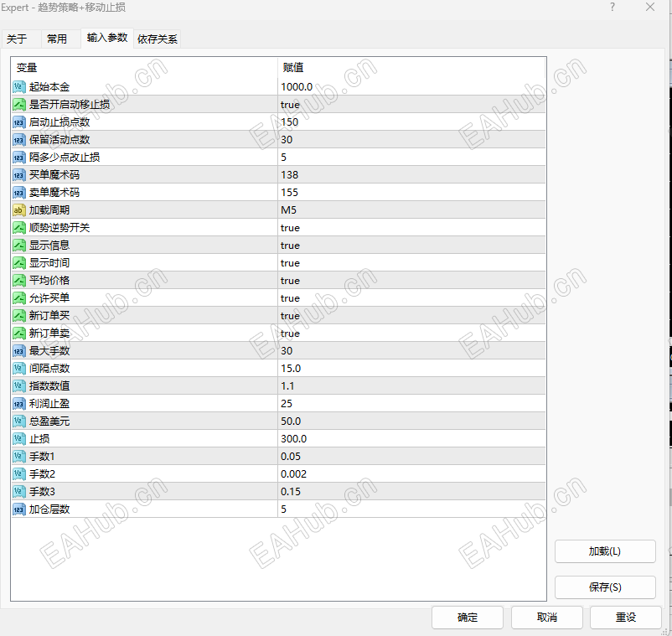This screenshot has height=636, width=672.
Task: Click the 手数2 value 0.002
Action: [293, 474]
